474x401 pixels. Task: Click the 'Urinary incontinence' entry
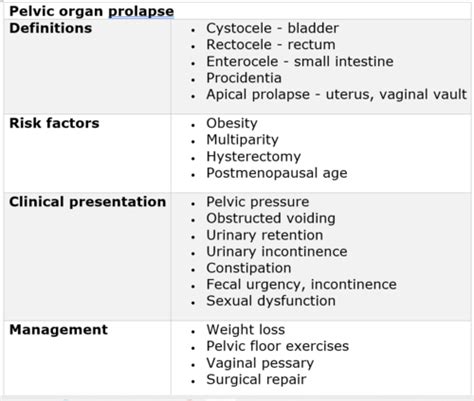coord(277,252)
